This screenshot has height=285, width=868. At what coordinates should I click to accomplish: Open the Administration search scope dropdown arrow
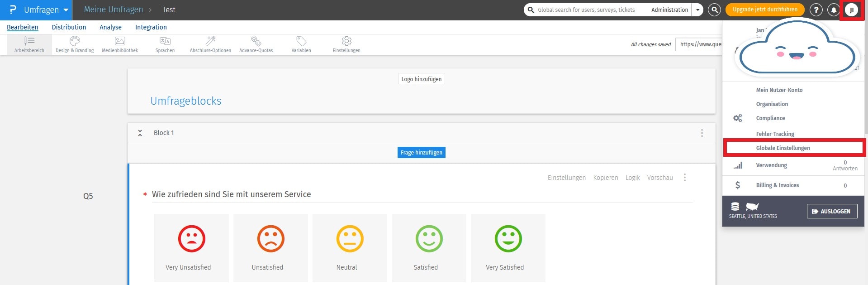[697, 10]
